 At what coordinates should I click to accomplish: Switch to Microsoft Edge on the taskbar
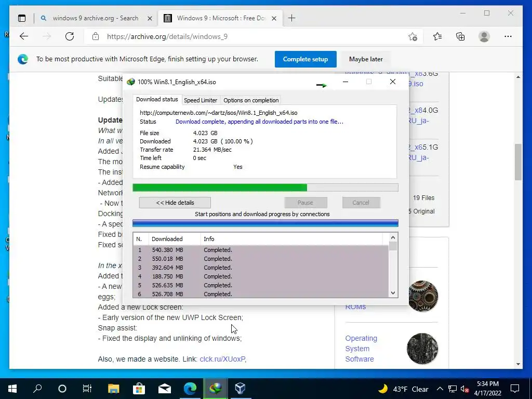[x=190, y=389]
